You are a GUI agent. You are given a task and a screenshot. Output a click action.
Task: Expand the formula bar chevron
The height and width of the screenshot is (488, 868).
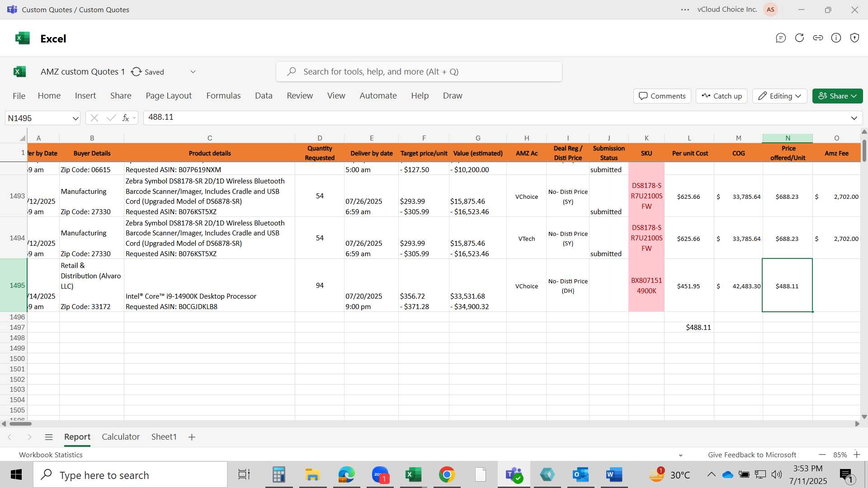pyautogui.click(x=854, y=118)
